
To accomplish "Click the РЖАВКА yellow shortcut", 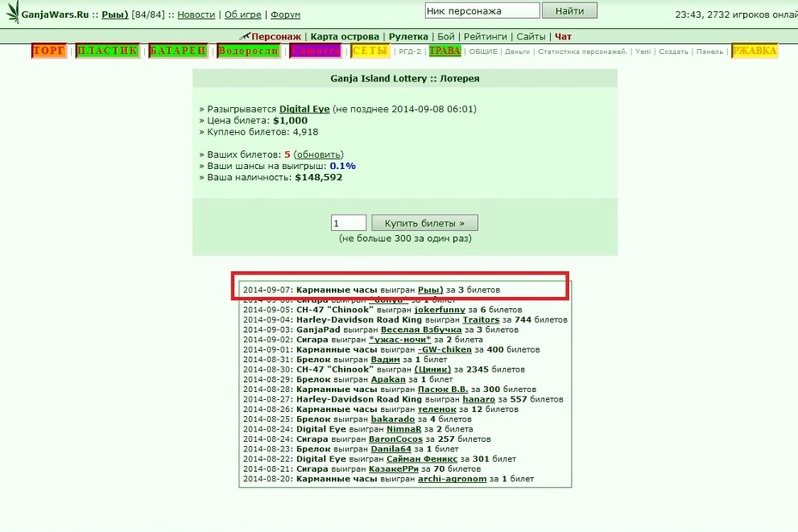I will pyautogui.click(x=755, y=51).
